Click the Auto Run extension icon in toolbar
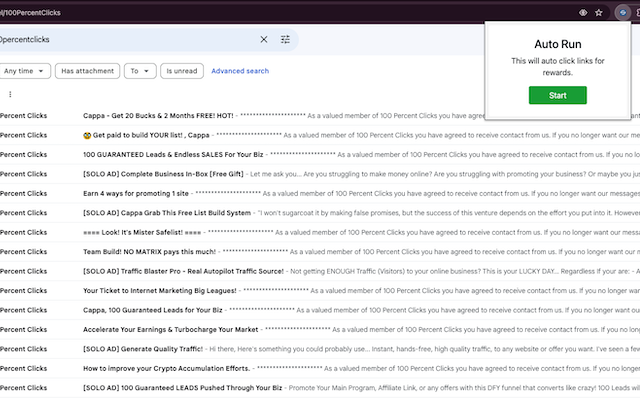The width and height of the screenshot is (640, 400). tap(622, 13)
